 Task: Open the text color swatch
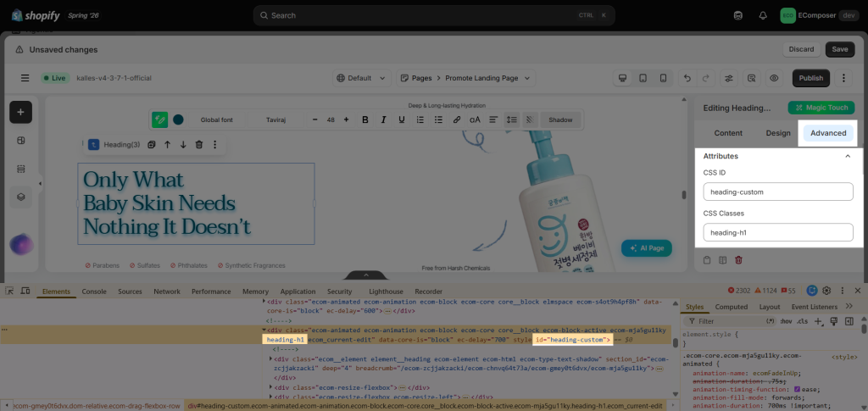[x=178, y=119]
